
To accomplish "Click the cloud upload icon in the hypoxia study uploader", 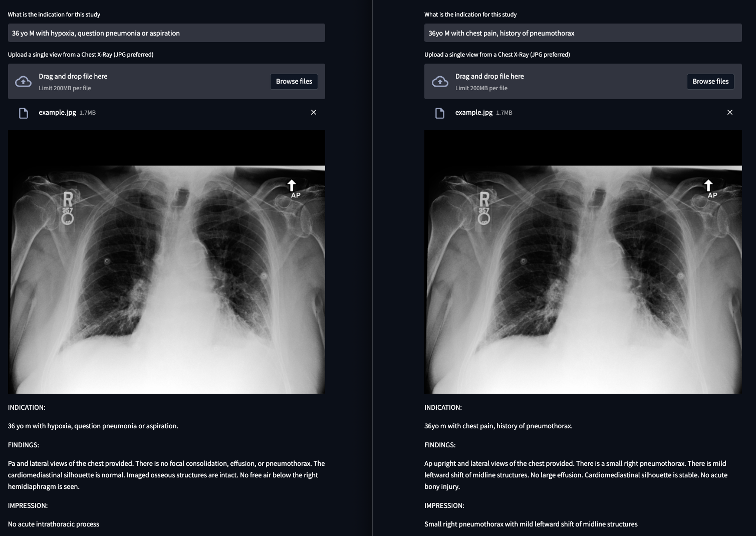I will [x=23, y=82].
